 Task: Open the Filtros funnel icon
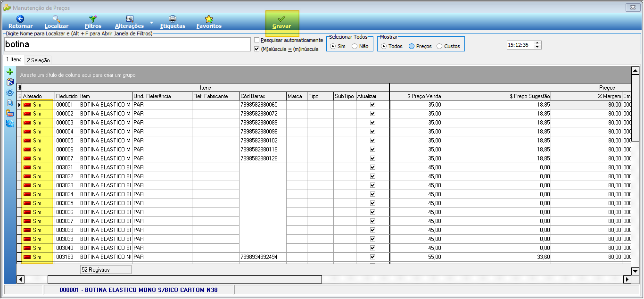click(x=93, y=19)
